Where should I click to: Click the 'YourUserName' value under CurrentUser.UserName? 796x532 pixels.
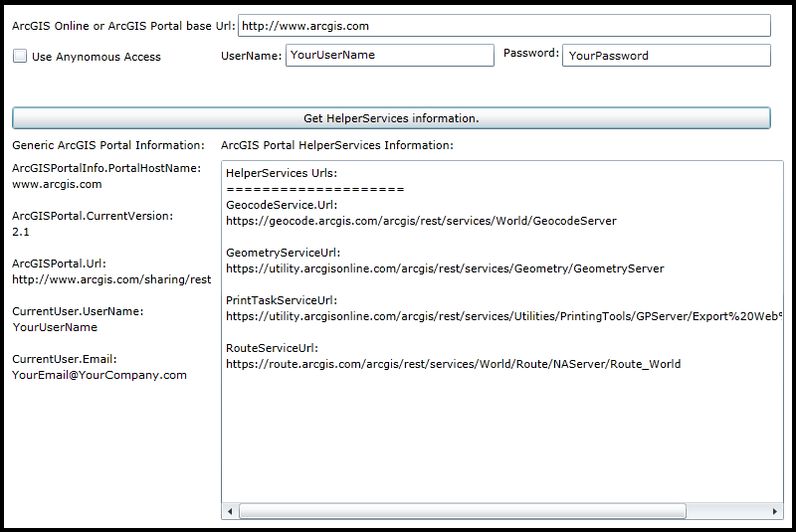[x=55, y=327]
